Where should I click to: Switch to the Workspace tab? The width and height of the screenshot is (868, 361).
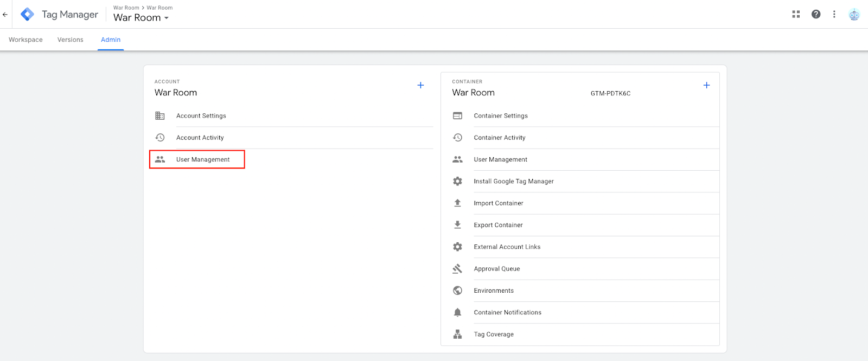point(25,40)
